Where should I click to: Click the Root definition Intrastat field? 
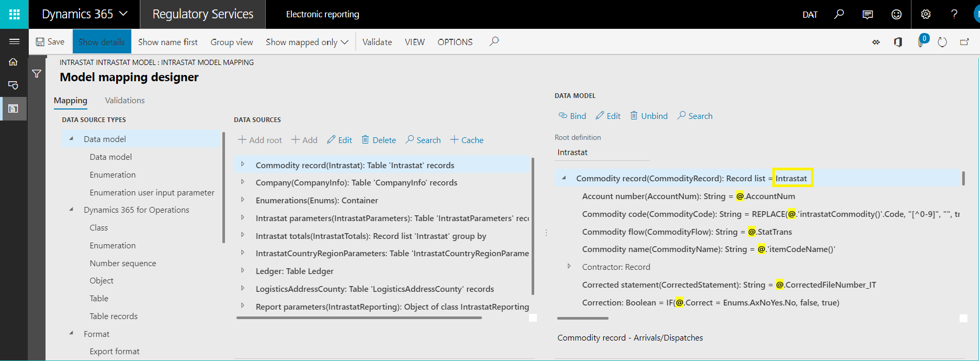pyautogui.click(x=602, y=152)
